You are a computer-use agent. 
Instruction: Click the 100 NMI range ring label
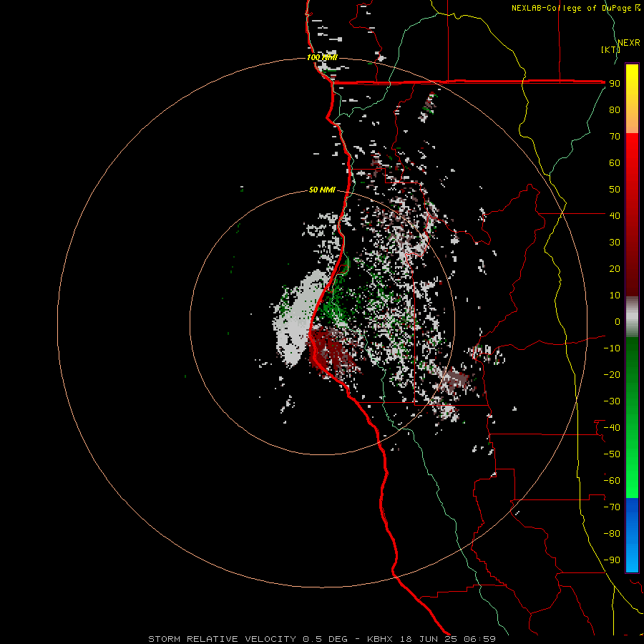(x=322, y=57)
